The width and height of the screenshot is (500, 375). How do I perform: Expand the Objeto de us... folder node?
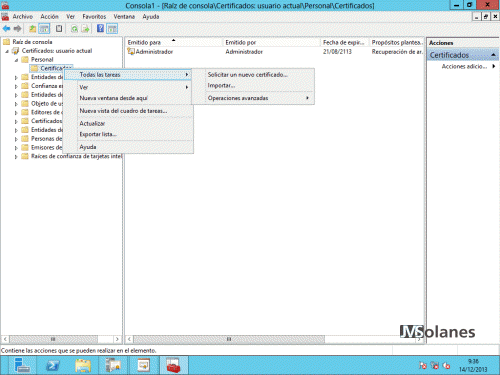point(16,104)
